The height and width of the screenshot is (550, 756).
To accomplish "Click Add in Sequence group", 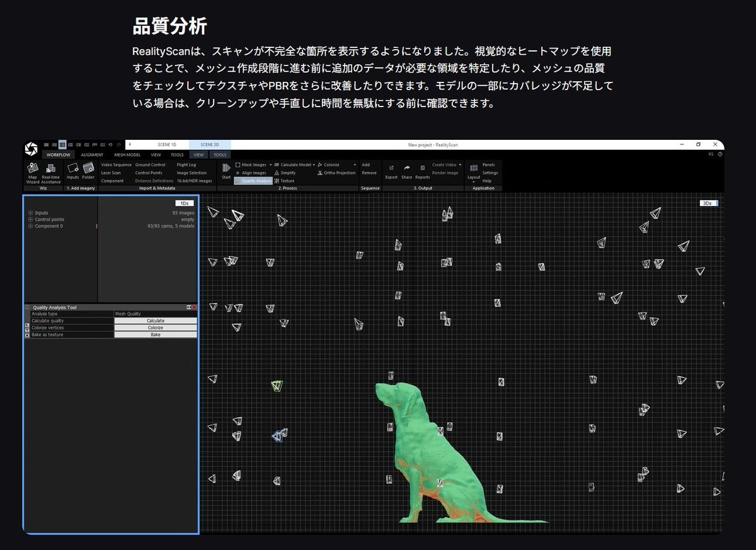I will tap(366, 165).
